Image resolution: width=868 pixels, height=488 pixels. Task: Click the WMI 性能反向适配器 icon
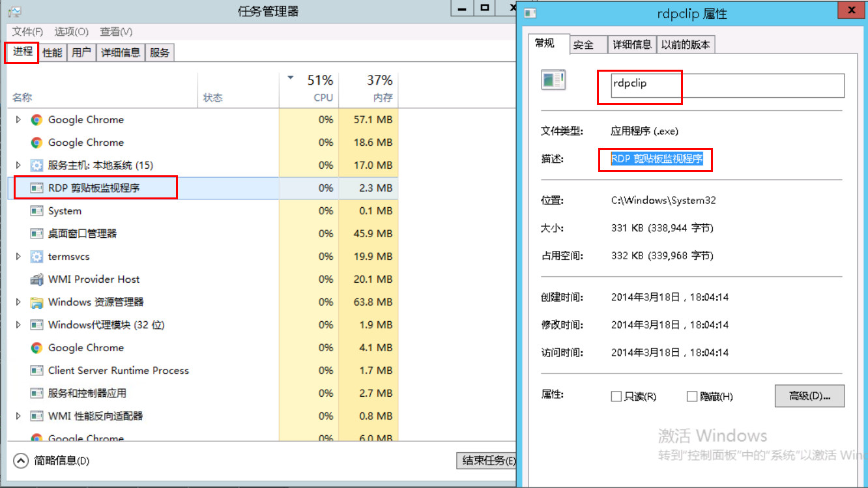click(36, 416)
